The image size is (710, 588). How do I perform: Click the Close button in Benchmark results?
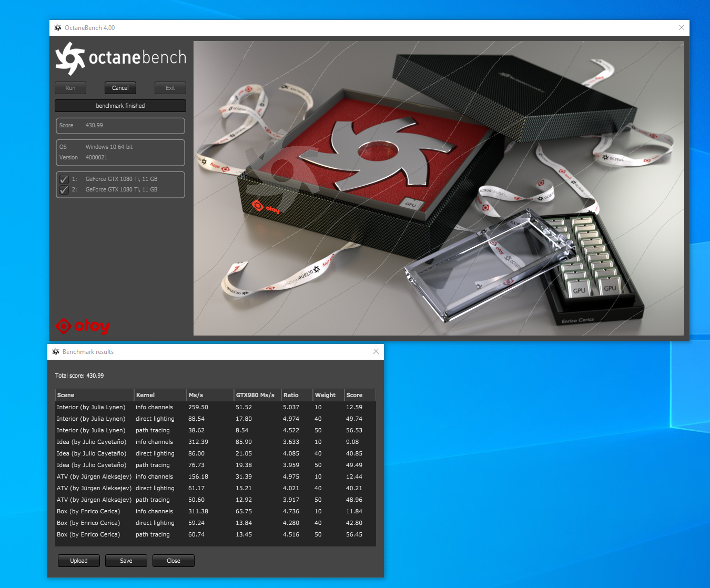174,561
